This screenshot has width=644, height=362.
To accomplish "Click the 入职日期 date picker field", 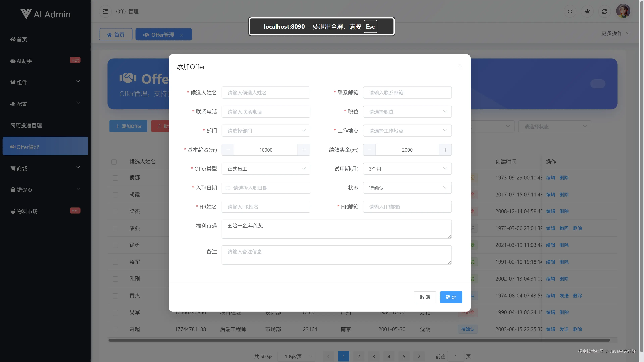I will tap(265, 188).
